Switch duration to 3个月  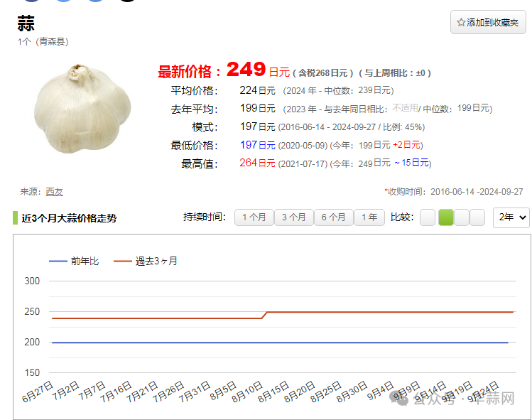click(x=293, y=217)
